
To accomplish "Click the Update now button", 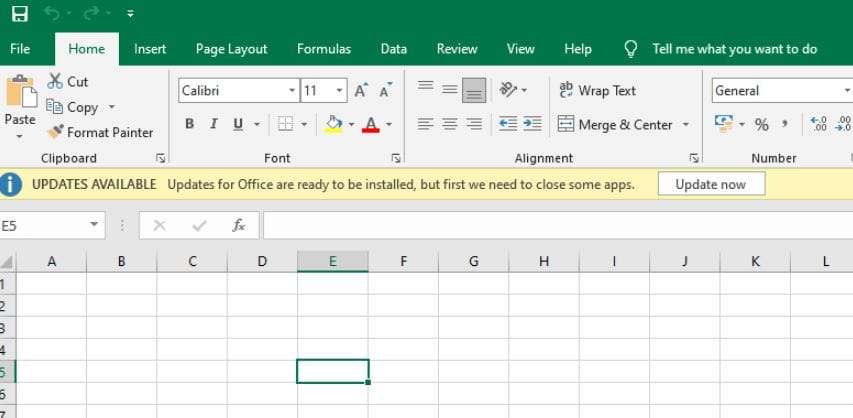I will click(710, 184).
